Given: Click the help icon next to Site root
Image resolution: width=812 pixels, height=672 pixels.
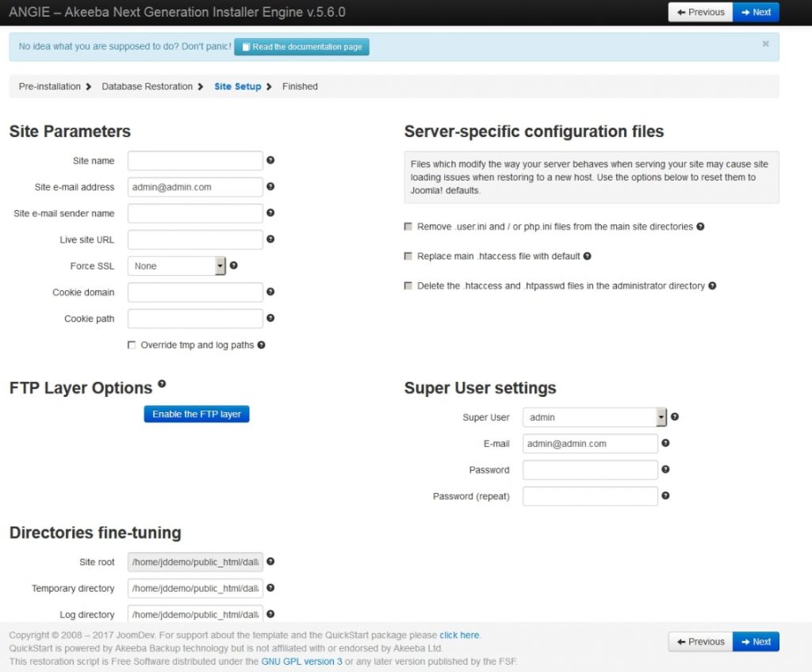Looking at the screenshot, I should click(x=270, y=561).
